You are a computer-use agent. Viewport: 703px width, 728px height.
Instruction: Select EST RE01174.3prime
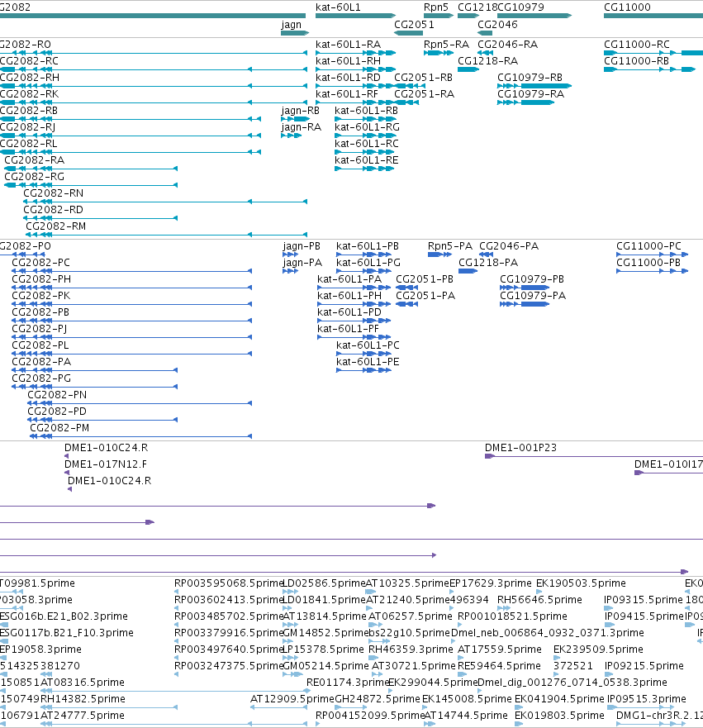[x=348, y=683]
